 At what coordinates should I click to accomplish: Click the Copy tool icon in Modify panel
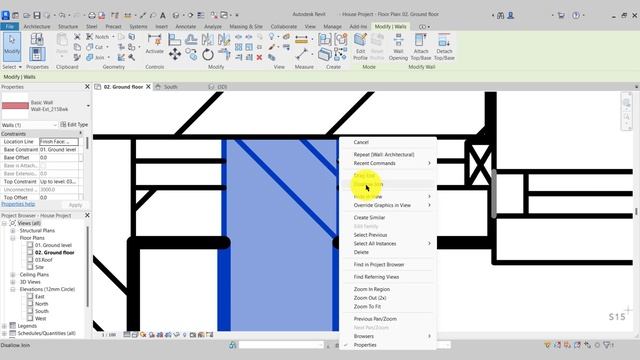191,54
